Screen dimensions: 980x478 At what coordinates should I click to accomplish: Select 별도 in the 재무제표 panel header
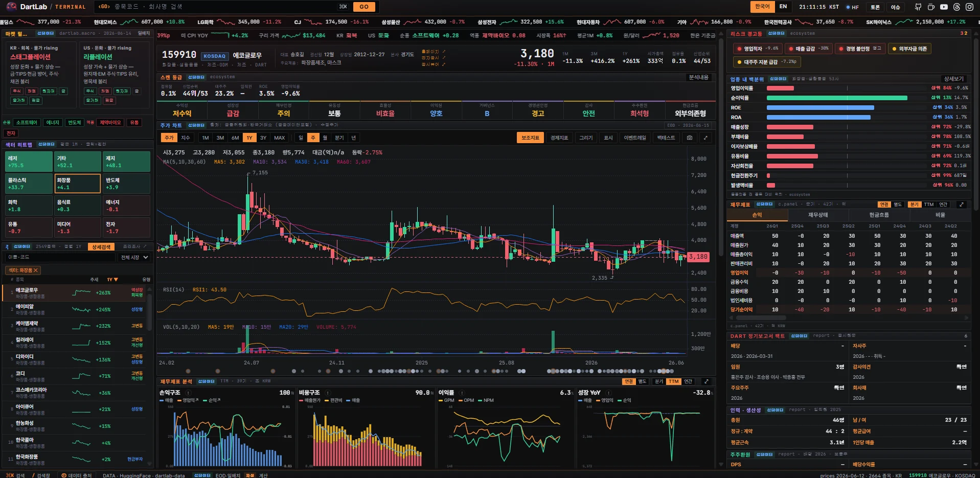click(x=897, y=204)
